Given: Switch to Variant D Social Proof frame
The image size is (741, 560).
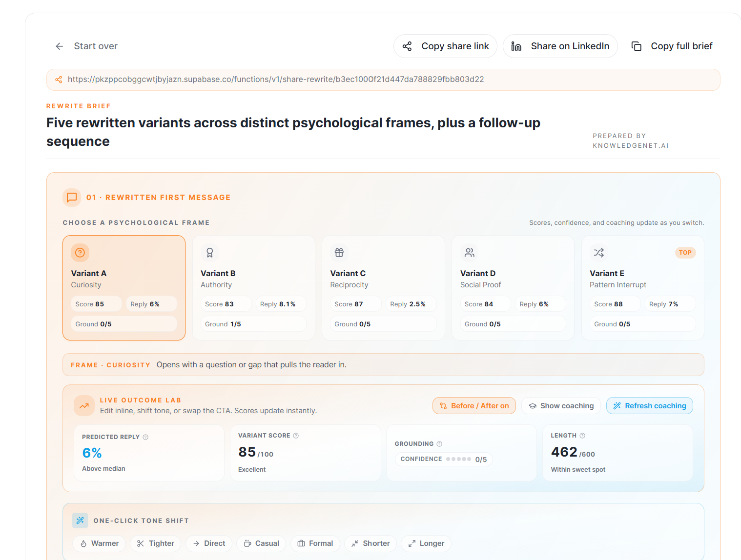Looking at the screenshot, I should point(513,288).
